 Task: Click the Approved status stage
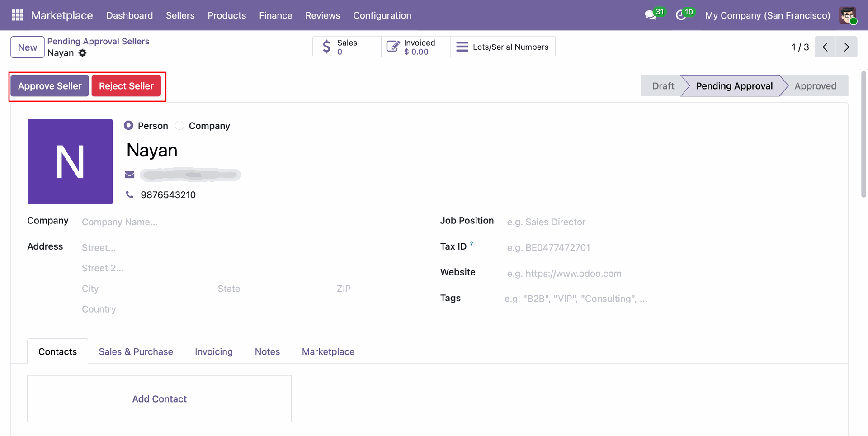tap(815, 86)
